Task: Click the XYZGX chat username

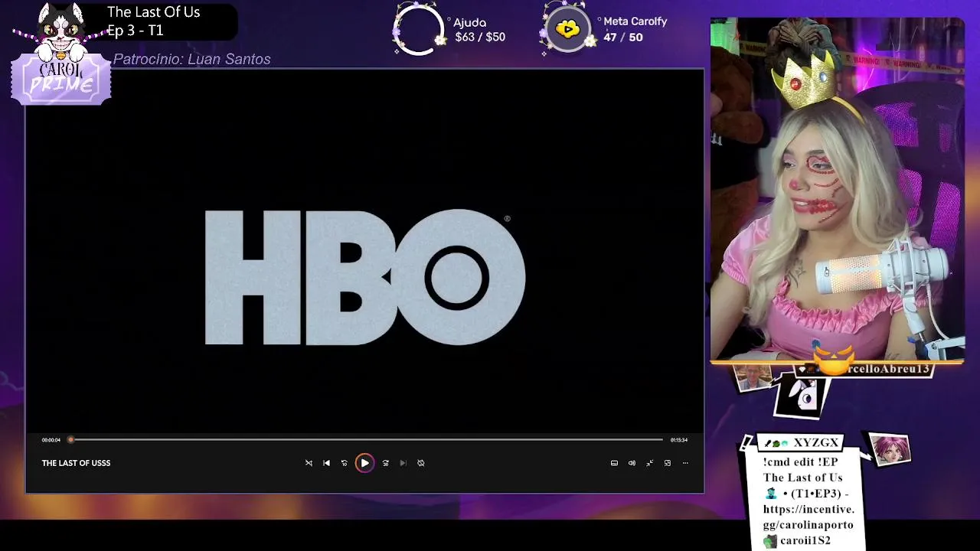Action: [x=815, y=443]
